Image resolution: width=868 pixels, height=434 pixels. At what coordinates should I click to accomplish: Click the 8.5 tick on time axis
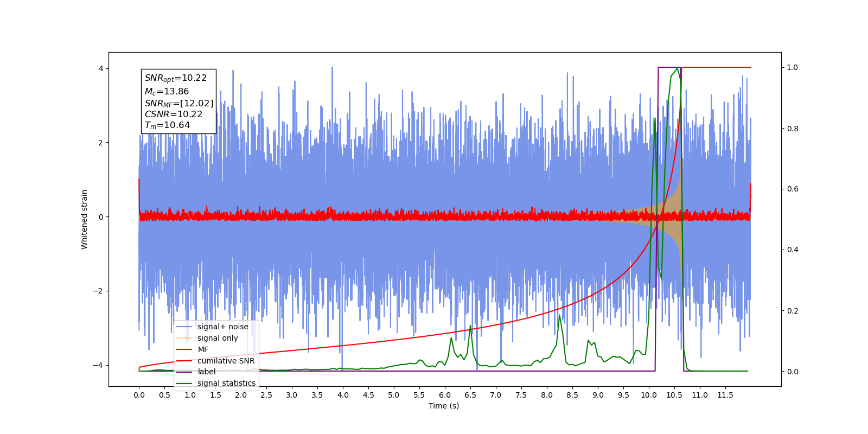coord(572,395)
